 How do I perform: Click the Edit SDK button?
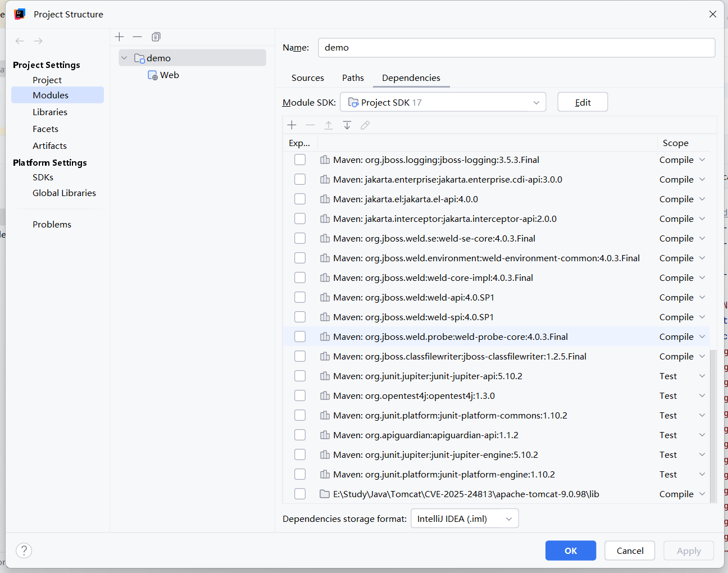(x=583, y=102)
